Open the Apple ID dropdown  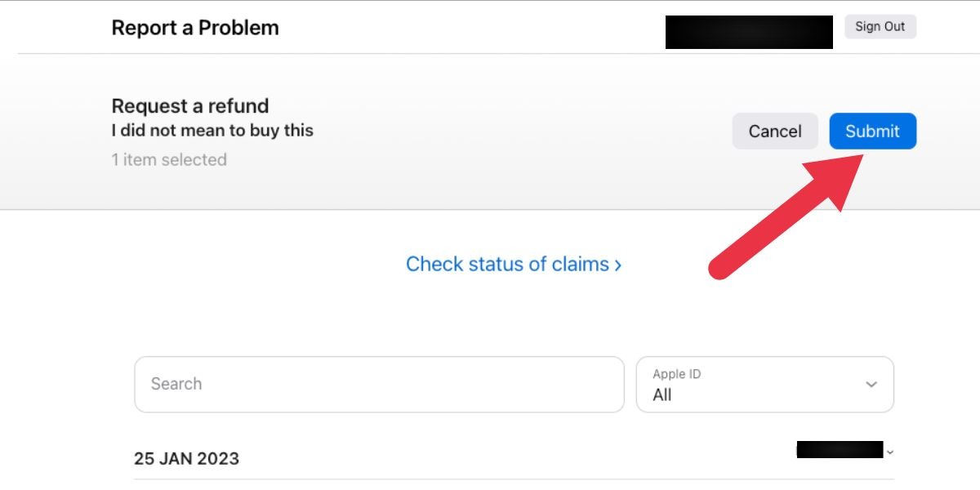pos(764,384)
